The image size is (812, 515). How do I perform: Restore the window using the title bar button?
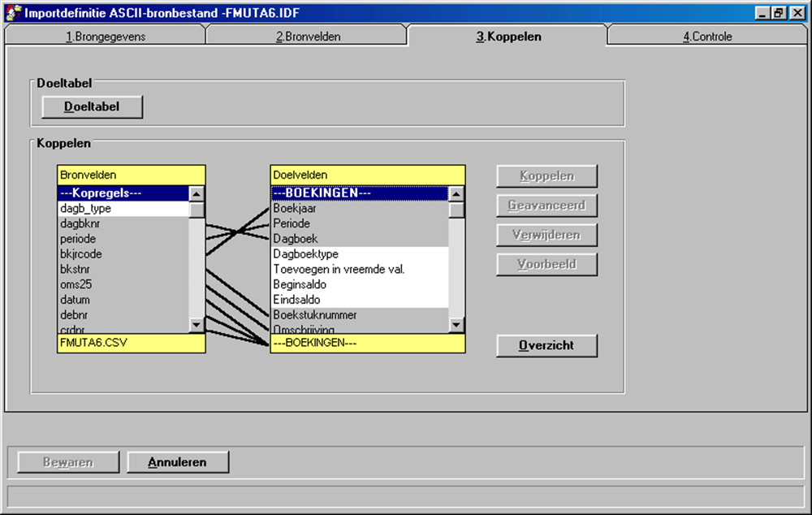[x=778, y=13]
